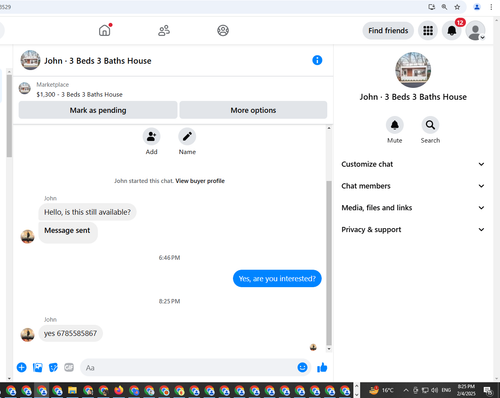Click the seen receipt avatar under last message
Viewport: 500px width, 398px height.
pyautogui.click(x=313, y=347)
